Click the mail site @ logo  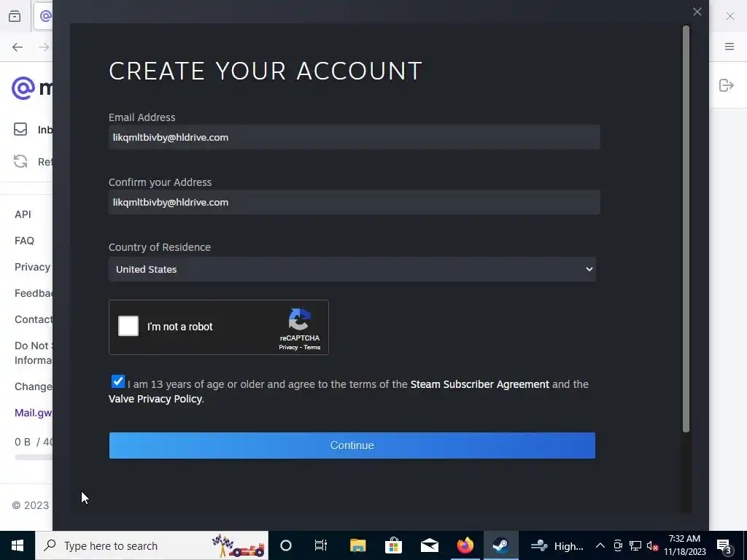pos(23,88)
